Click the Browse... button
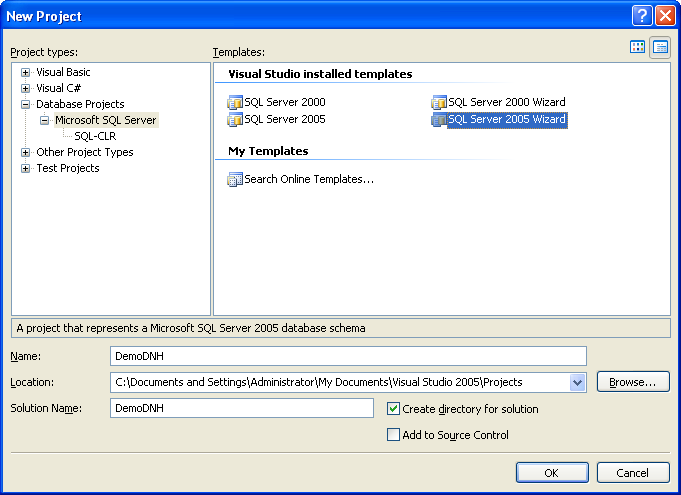Viewport: 681px width, 495px height. 633,382
